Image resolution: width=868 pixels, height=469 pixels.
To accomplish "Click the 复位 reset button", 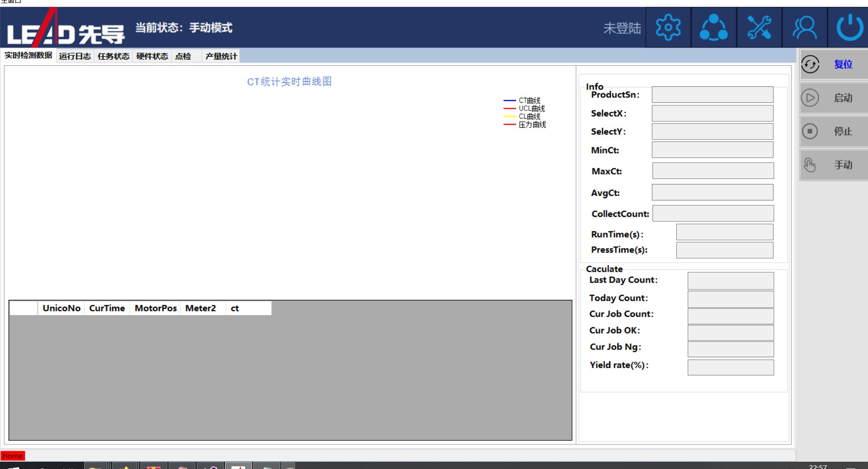I will click(834, 65).
